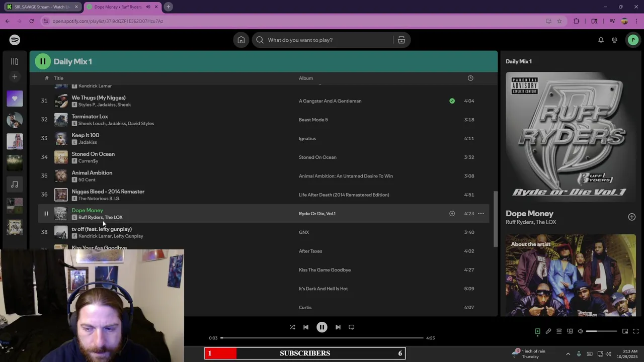
Task: Switch to SIR_SAVAGE Stream browser tab
Action: pos(42,7)
